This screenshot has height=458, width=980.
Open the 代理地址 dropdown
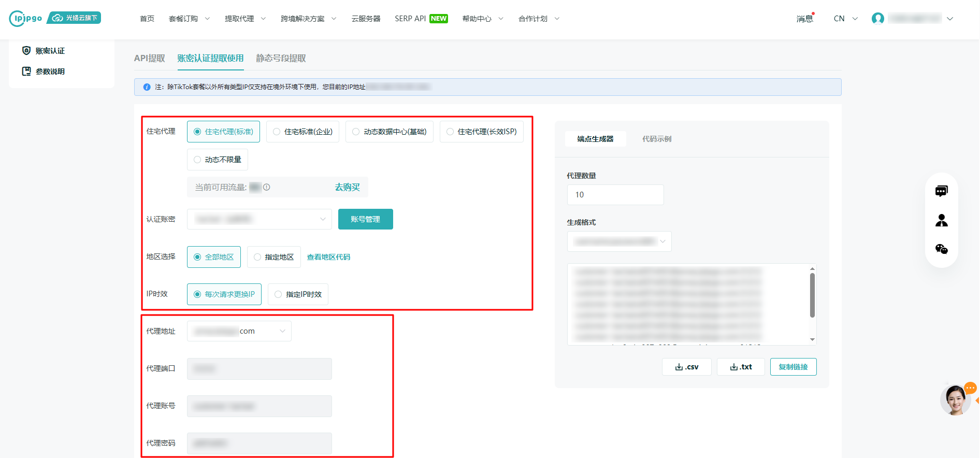239,331
